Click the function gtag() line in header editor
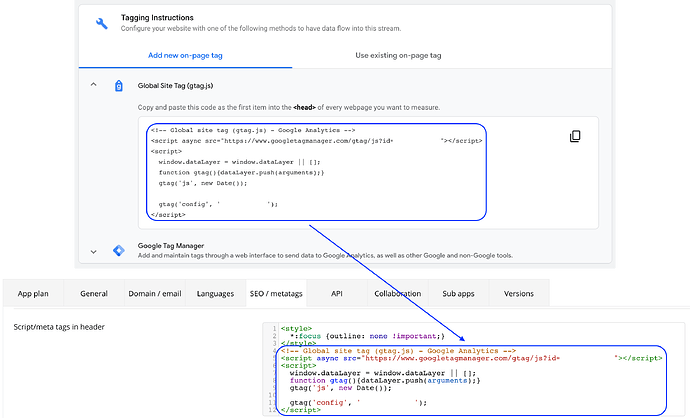 385,381
